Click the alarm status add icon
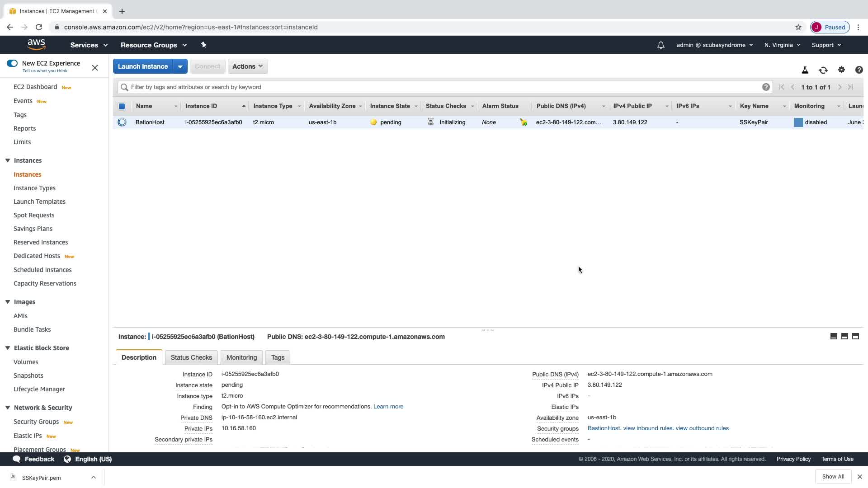 coord(523,122)
